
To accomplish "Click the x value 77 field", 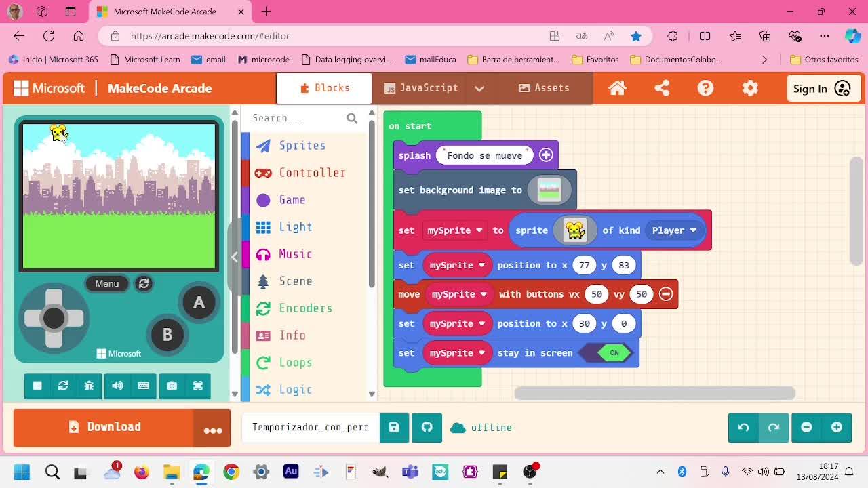I will pos(584,265).
